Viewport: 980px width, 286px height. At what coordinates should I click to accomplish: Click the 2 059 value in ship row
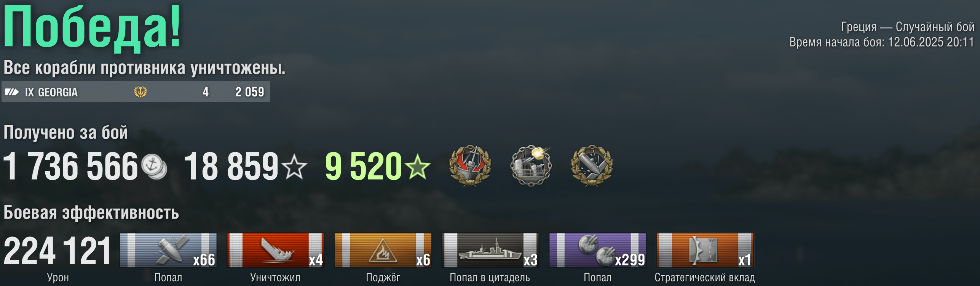[250, 92]
